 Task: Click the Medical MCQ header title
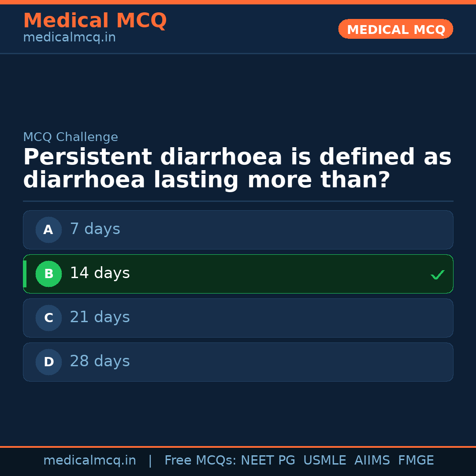click(x=95, y=21)
